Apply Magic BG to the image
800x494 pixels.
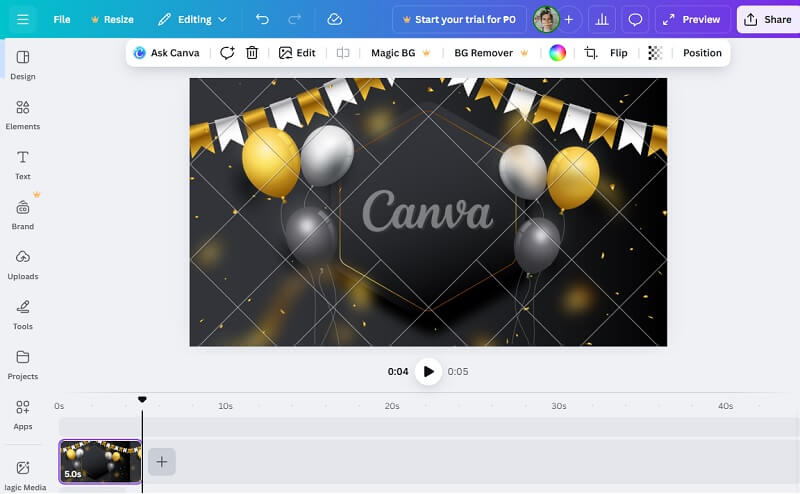pos(401,53)
